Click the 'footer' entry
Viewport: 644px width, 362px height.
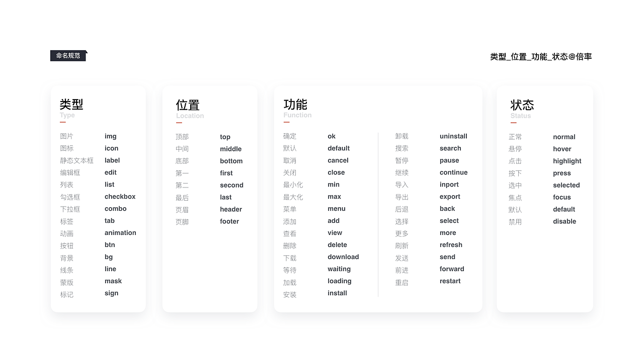229,221
